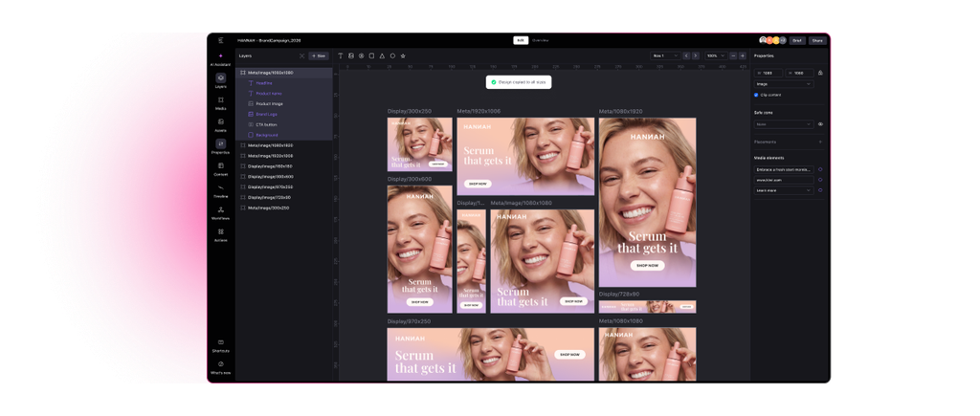Select the Rectangle shape tool

pyautogui.click(x=372, y=55)
